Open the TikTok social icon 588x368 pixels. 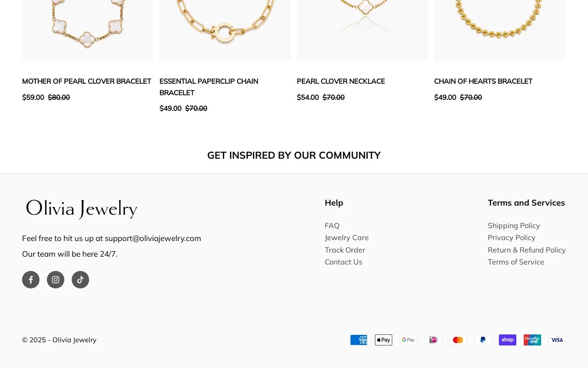80,279
